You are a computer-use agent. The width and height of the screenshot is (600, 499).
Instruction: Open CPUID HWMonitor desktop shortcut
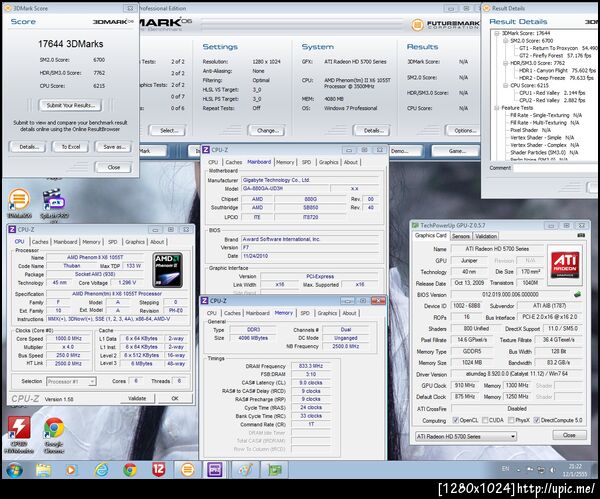[18, 427]
